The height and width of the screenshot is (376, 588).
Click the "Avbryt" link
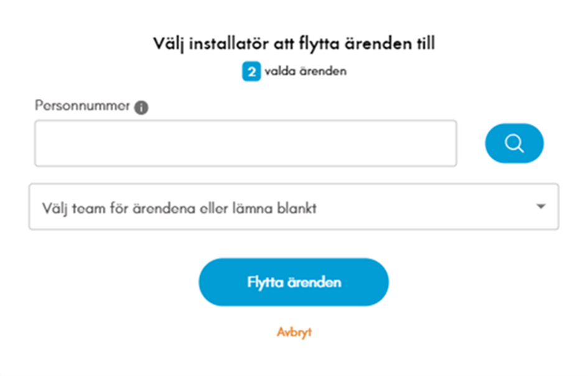tap(294, 332)
